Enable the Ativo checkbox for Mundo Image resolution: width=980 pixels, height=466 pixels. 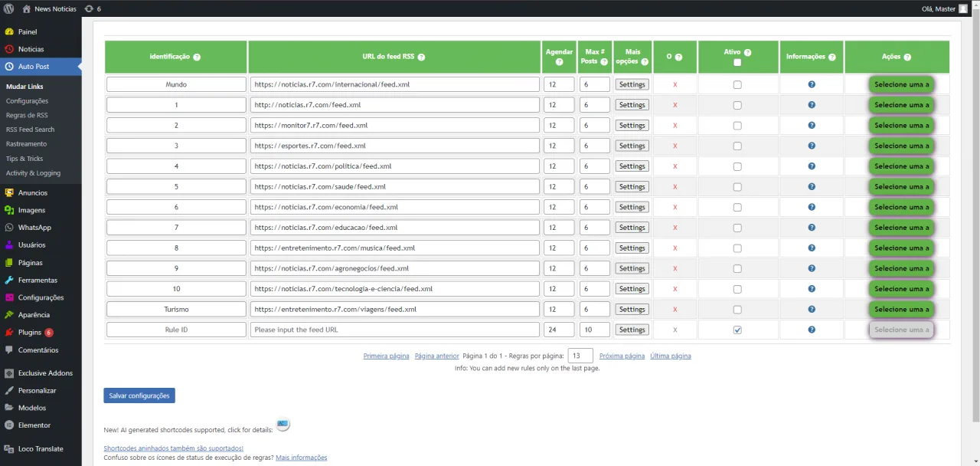[737, 84]
